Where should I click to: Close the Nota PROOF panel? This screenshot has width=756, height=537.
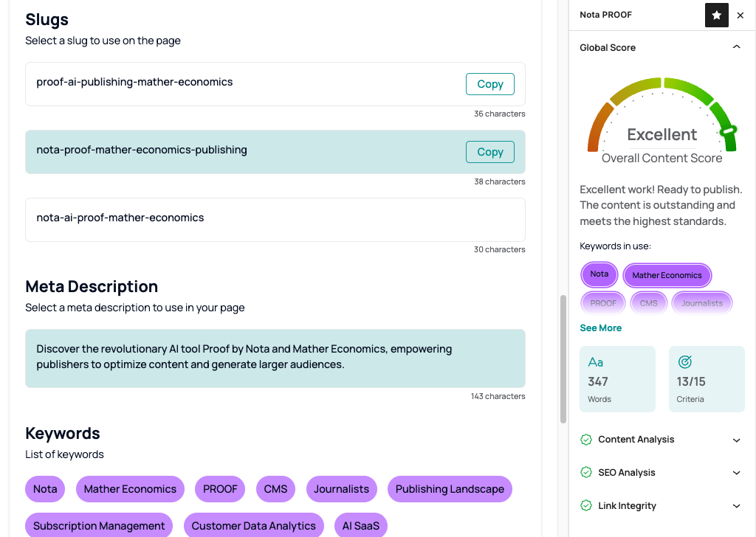click(740, 15)
